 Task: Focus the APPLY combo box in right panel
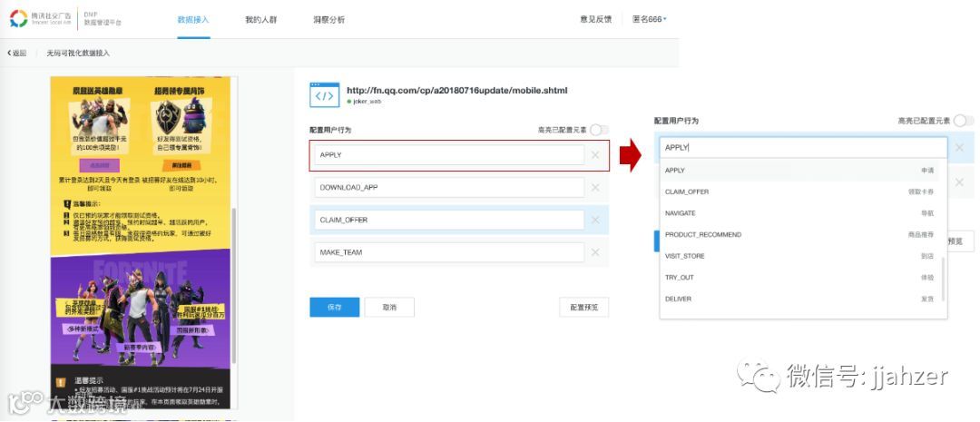click(803, 148)
